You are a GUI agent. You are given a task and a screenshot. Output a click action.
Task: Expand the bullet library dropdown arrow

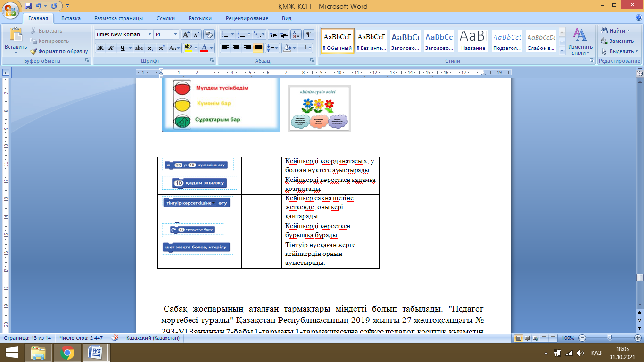(x=232, y=34)
